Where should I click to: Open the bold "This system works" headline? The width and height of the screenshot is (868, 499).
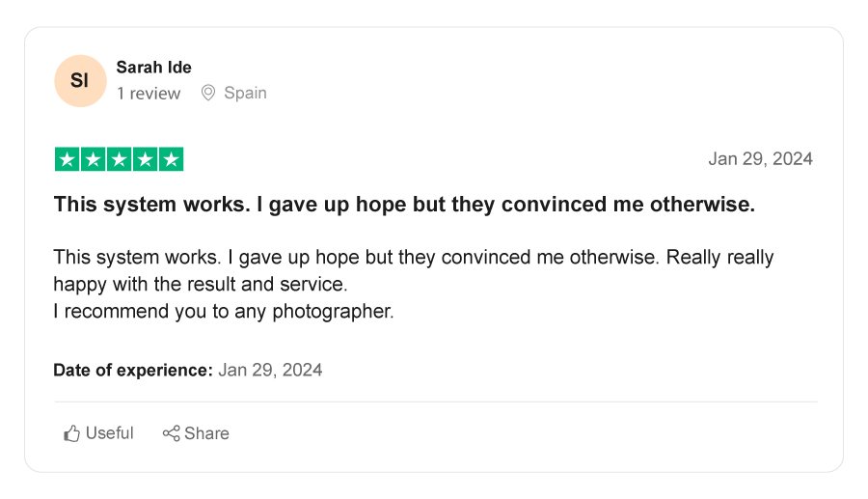click(404, 205)
